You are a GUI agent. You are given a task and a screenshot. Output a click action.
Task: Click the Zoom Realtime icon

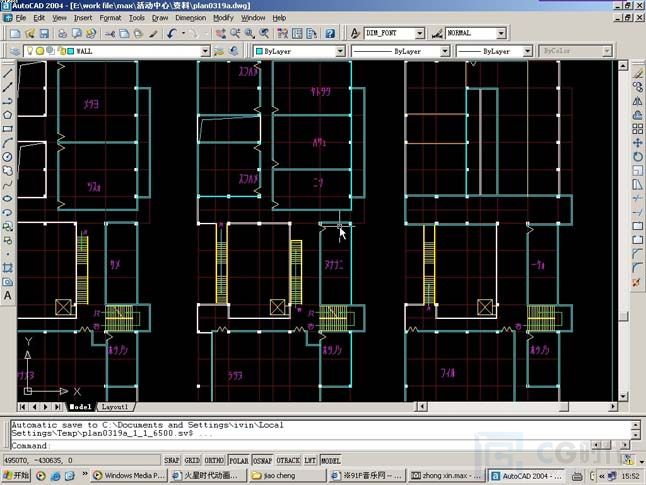point(235,33)
